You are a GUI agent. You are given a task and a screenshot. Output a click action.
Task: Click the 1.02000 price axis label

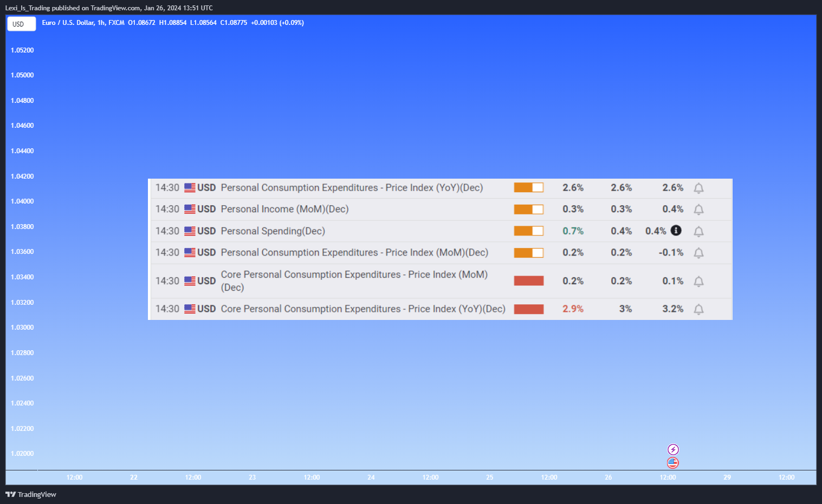click(22, 454)
